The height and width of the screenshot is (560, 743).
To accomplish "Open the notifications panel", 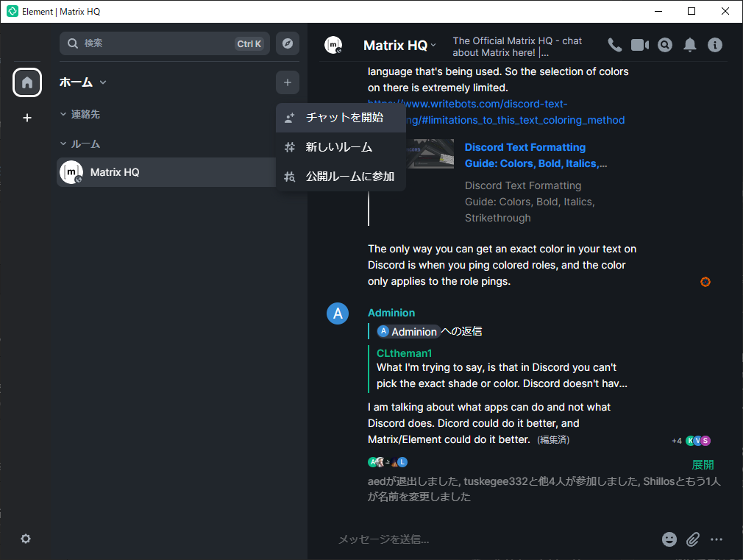I will click(689, 45).
